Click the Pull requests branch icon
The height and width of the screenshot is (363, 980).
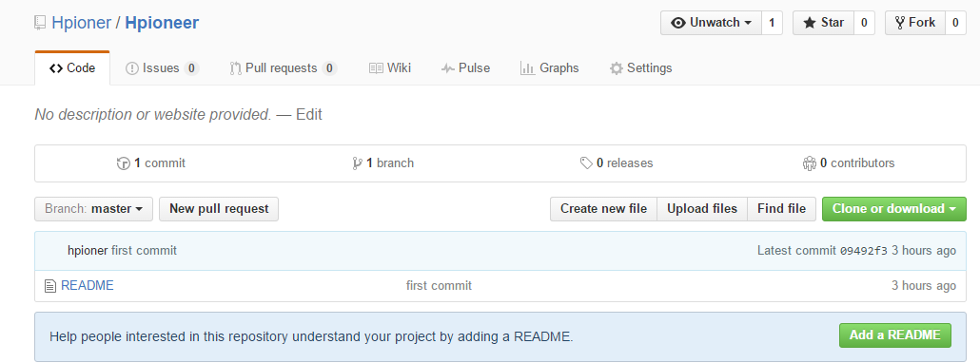[x=236, y=68]
